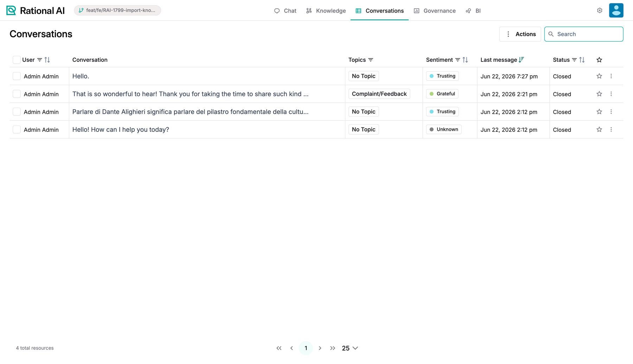Open the rows-per-page dropdown showing 25
The height and width of the screenshot is (364, 633).
[350, 348]
